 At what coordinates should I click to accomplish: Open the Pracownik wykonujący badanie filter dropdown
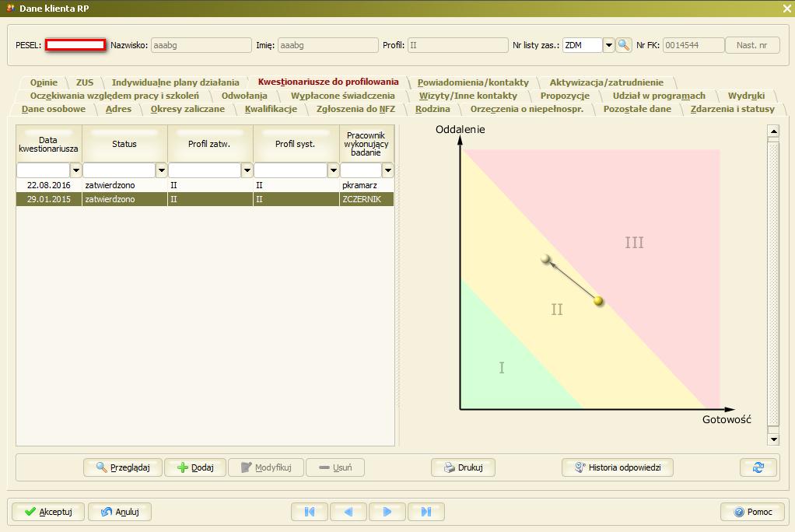click(x=387, y=170)
